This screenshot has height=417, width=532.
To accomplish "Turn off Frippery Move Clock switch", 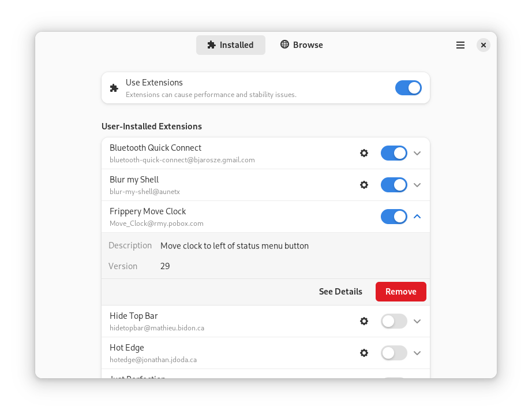I will click(394, 217).
